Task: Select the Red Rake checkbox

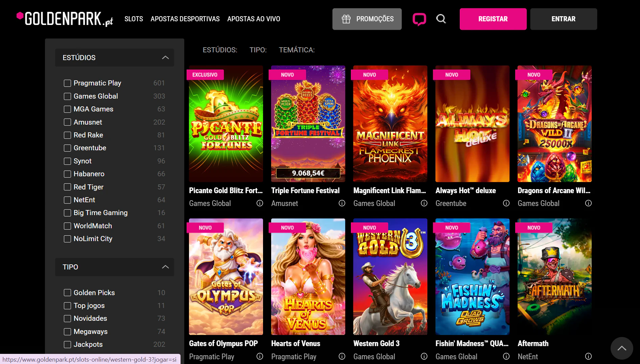Action: (67, 135)
